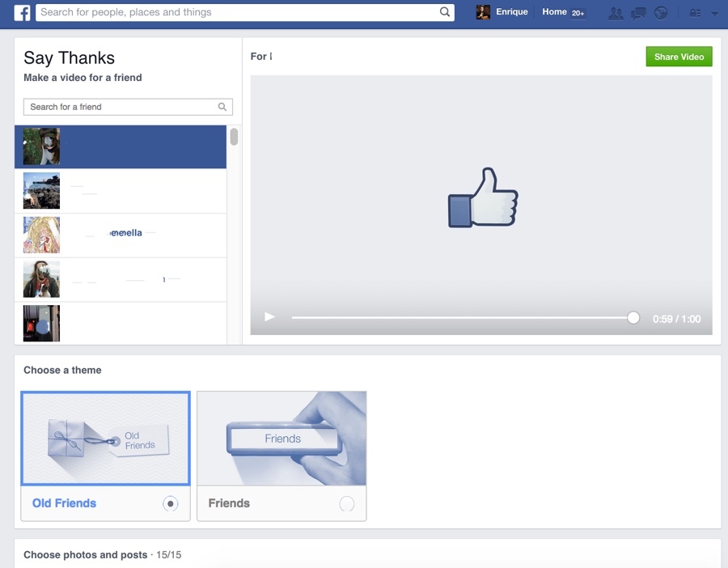Play the Say Thanks video
Screen dimensions: 728x568
[x=270, y=317]
